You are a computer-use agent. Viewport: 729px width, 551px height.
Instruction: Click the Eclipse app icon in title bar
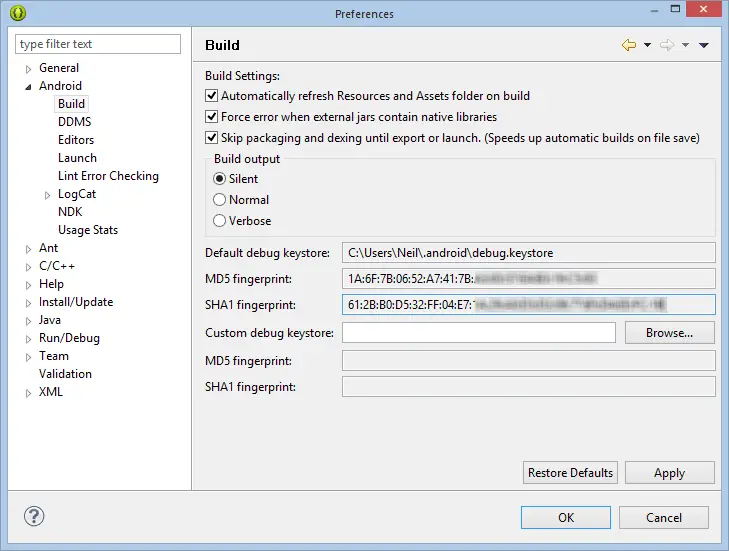(16, 14)
